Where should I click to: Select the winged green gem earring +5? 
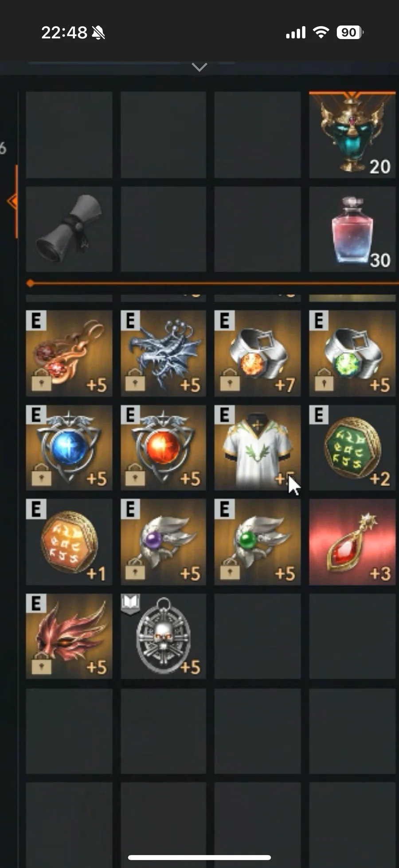(258, 542)
